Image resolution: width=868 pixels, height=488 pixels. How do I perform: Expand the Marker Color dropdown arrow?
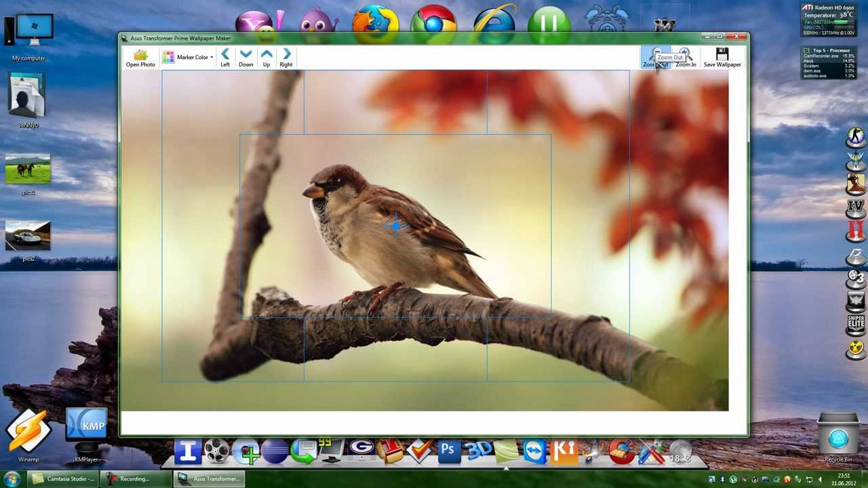click(x=212, y=58)
